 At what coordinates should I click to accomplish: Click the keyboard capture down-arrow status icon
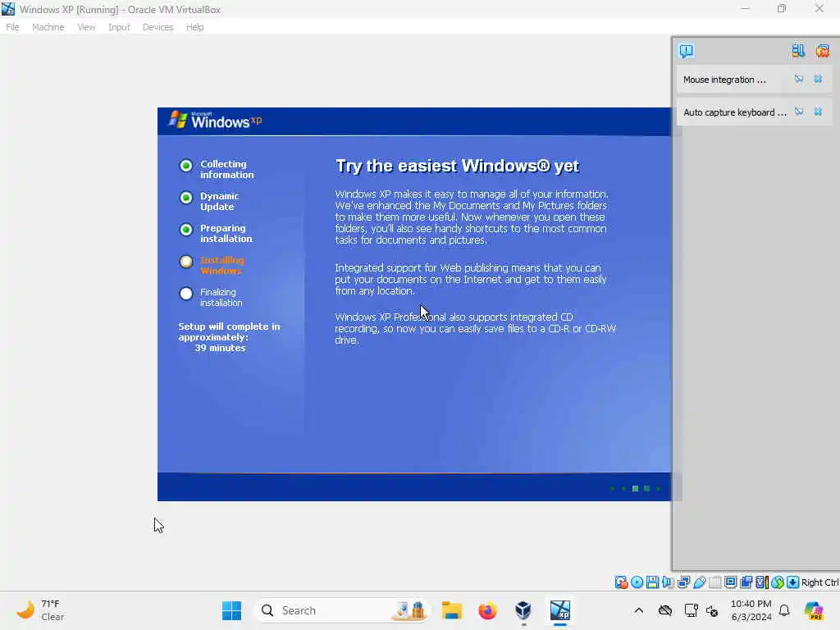pos(793,582)
